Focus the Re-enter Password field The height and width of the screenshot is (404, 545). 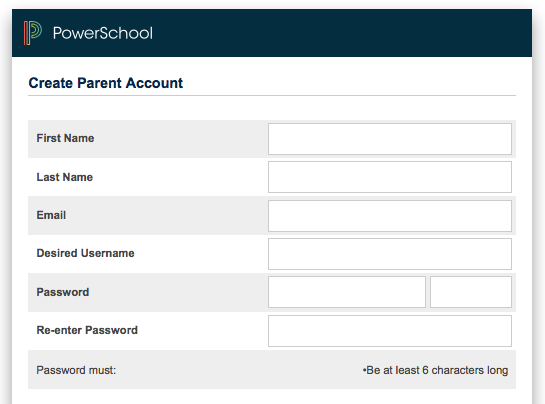click(390, 331)
